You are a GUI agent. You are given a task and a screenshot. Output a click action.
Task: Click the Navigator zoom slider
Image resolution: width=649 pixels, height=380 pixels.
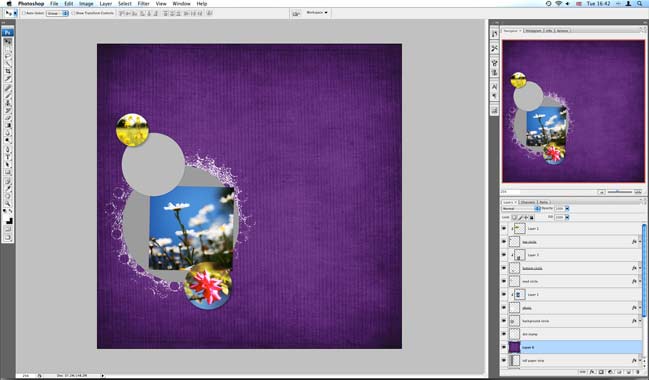[x=620, y=192]
